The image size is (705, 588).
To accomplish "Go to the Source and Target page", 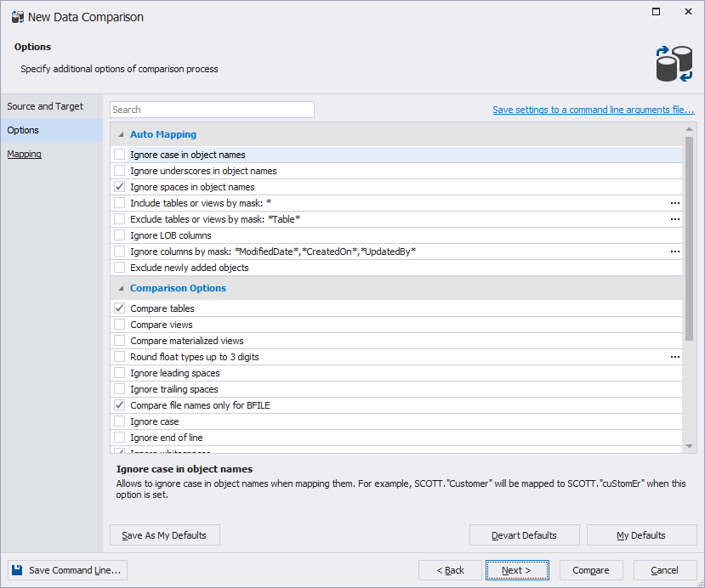I will tap(45, 106).
